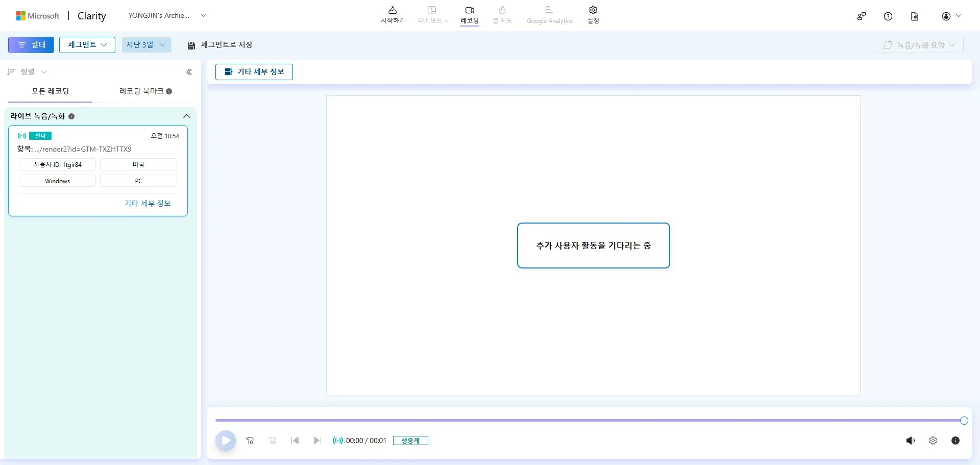Click the recording info icon bottom right
Image resolution: width=980 pixels, height=465 pixels.
click(x=955, y=440)
